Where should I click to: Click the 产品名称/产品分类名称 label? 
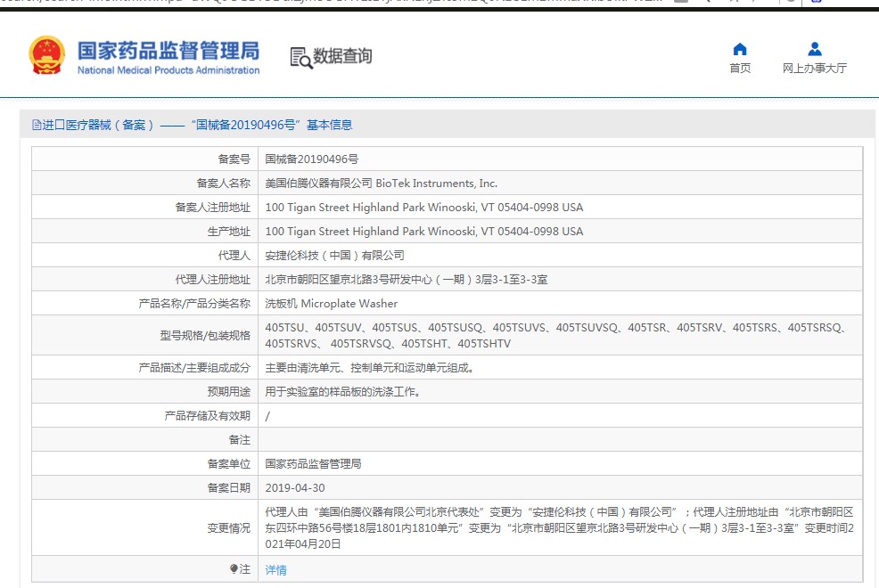(194, 304)
